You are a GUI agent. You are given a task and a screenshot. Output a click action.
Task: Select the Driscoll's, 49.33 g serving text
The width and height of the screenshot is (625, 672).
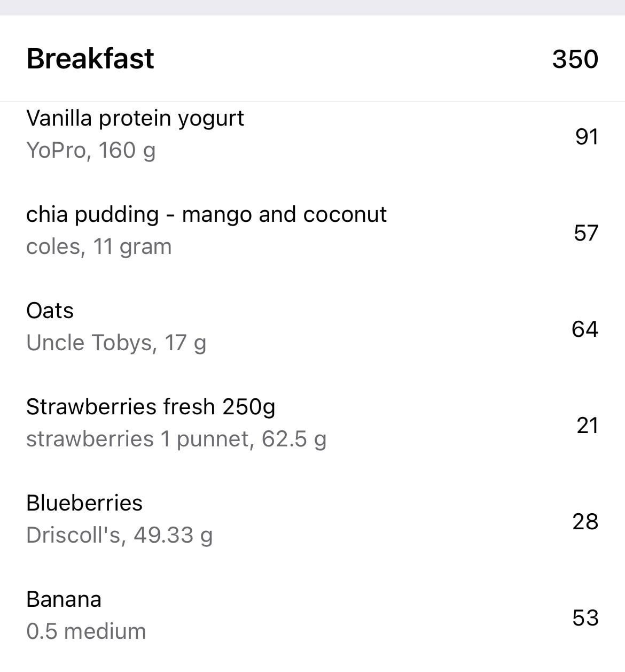[119, 535]
